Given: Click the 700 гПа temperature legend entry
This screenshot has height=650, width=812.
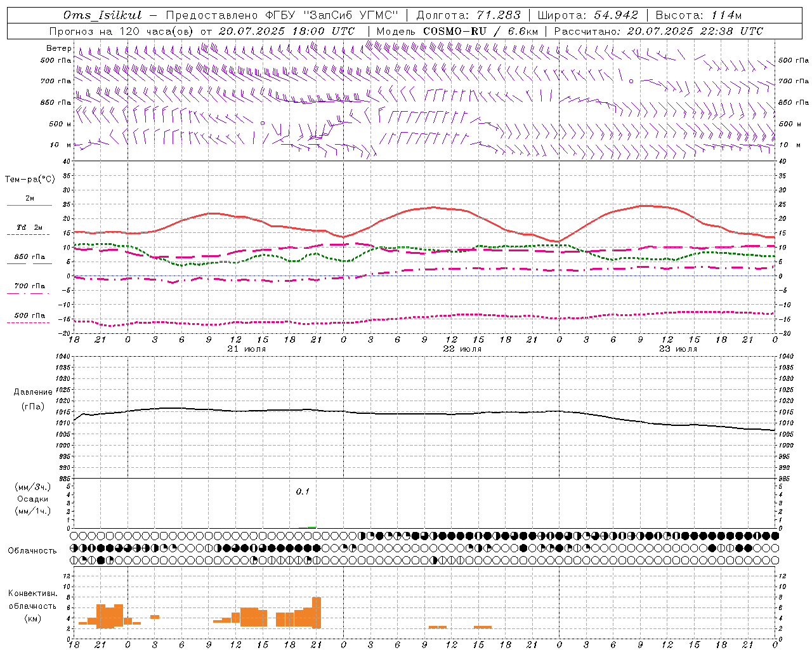Looking at the screenshot, I should click(29, 286).
